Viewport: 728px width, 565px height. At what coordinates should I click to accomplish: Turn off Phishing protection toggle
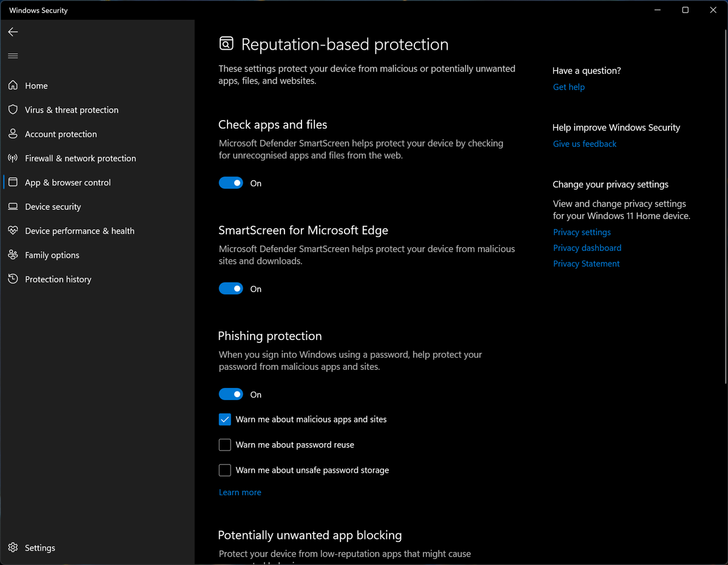231,395
